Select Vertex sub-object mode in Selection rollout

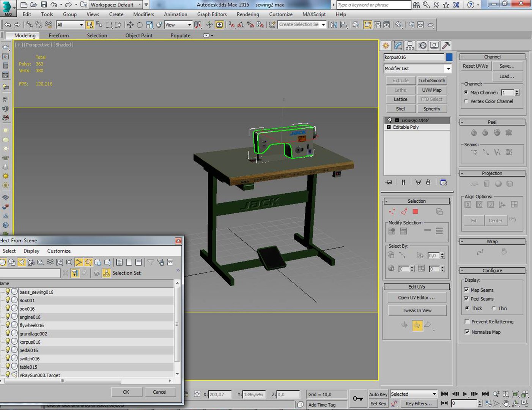click(x=392, y=212)
